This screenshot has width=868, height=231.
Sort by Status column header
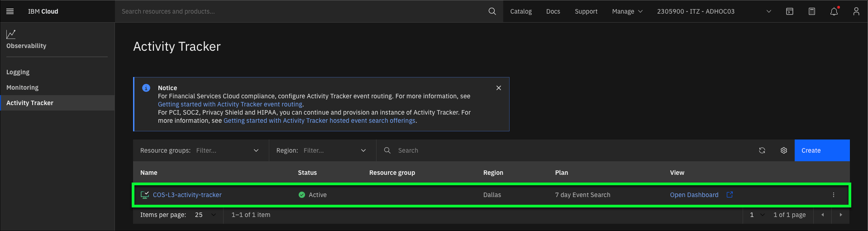point(307,173)
